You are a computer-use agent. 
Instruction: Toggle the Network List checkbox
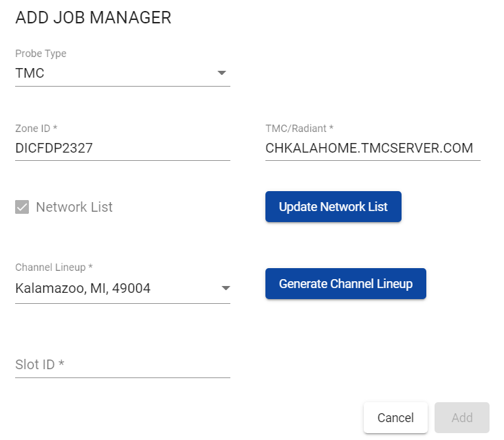click(22, 207)
